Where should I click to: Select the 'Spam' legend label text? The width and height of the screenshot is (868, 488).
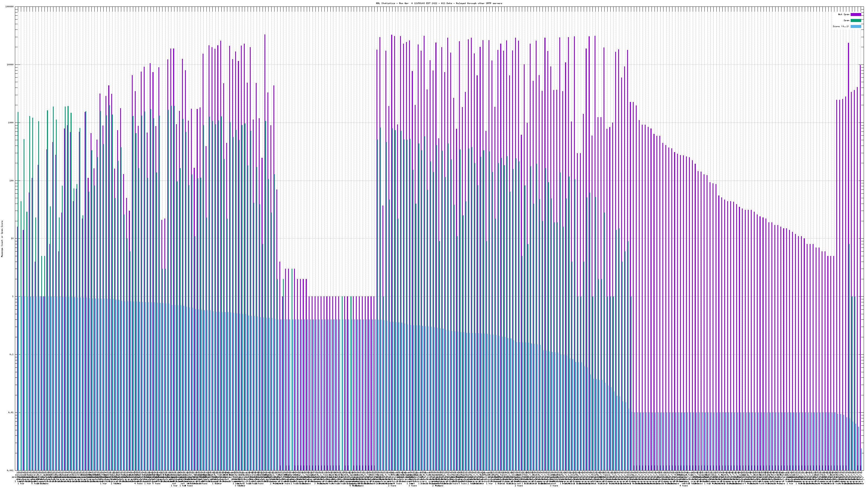tap(846, 21)
